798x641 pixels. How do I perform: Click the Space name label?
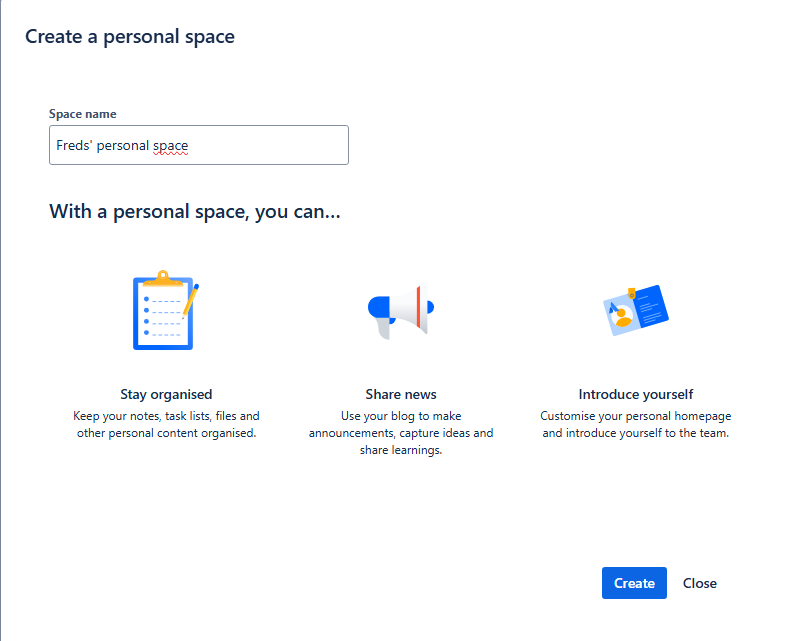(x=82, y=114)
